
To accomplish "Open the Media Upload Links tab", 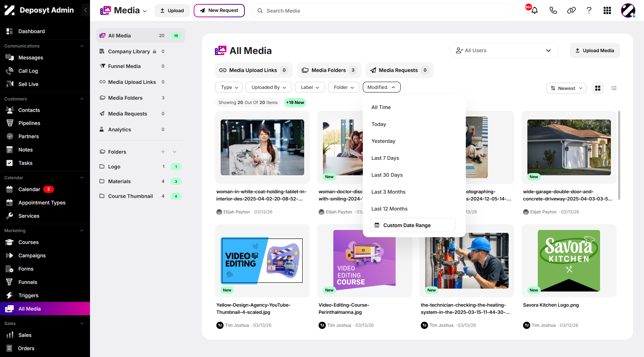I will tap(254, 70).
